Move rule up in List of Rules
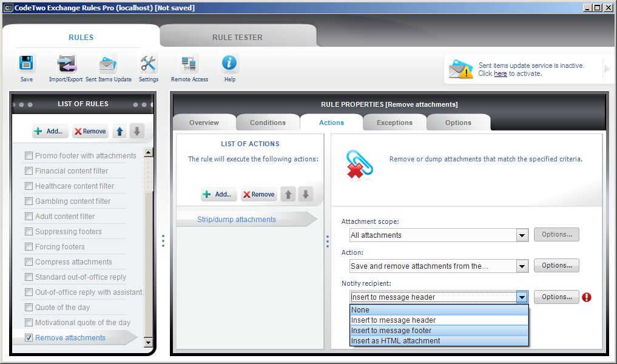This screenshot has height=364, width=617. point(120,132)
